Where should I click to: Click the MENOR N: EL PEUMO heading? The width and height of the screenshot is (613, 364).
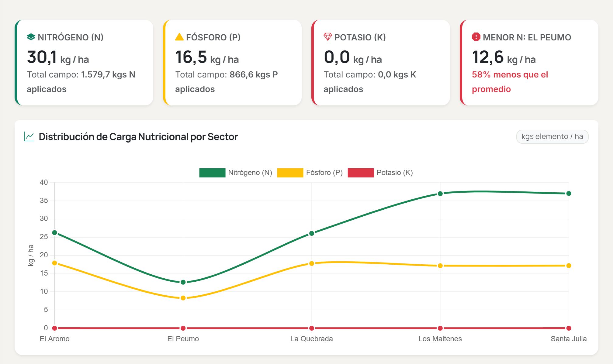pos(527,37)
